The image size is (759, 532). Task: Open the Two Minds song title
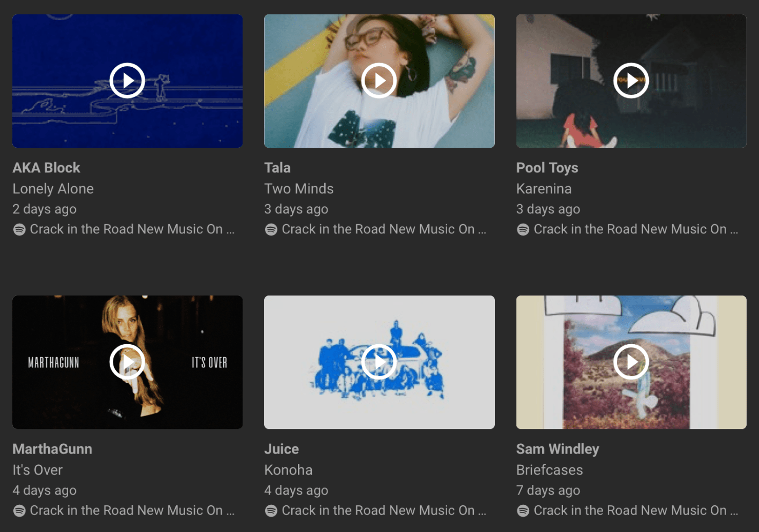[x=299, y=189]
